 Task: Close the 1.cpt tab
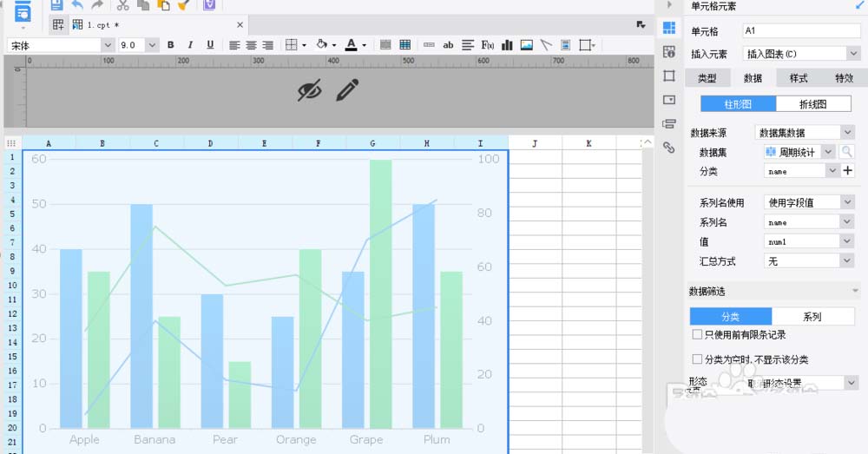[240, 25]
